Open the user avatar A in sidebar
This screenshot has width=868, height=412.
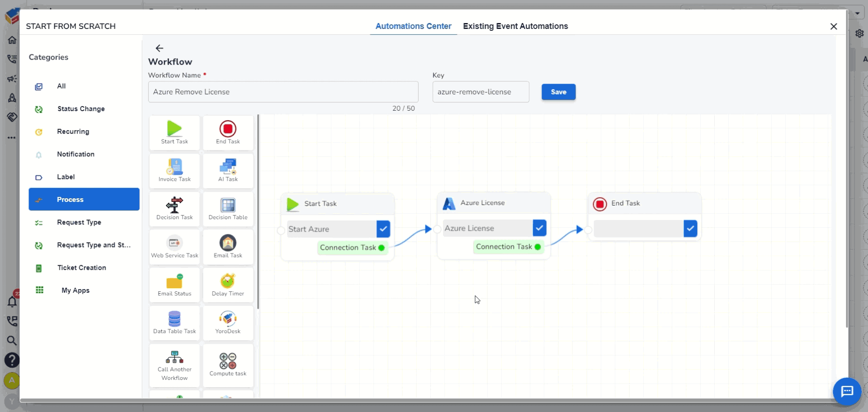(x=12, y=380)
